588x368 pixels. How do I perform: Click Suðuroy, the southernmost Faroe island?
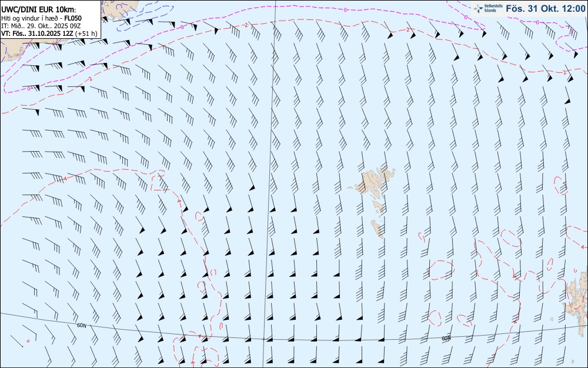[378, 229]
